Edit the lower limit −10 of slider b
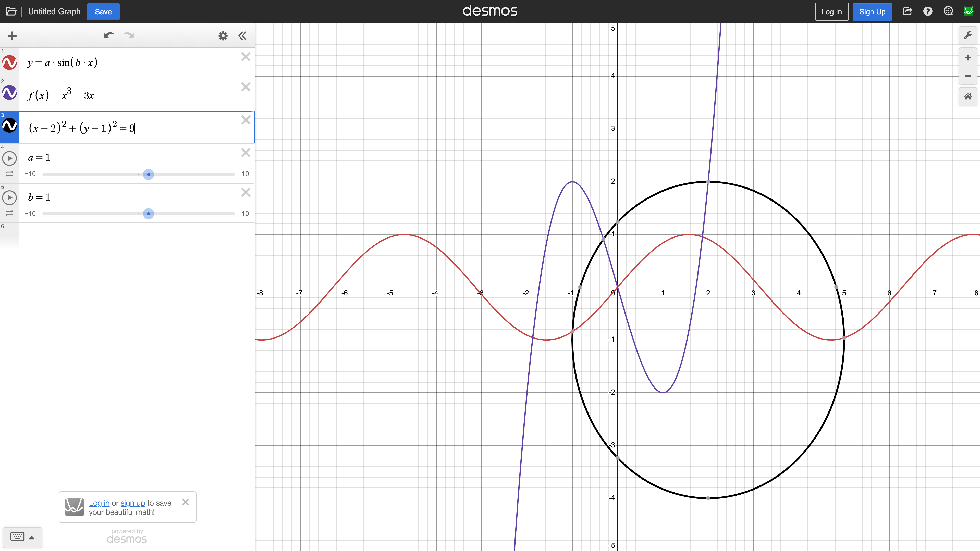The height and width of the screenshot is (551, 980). (x=30, y=213)
